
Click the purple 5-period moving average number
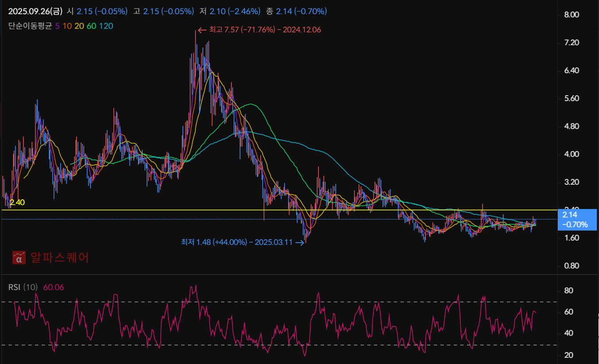click(57, 26)
